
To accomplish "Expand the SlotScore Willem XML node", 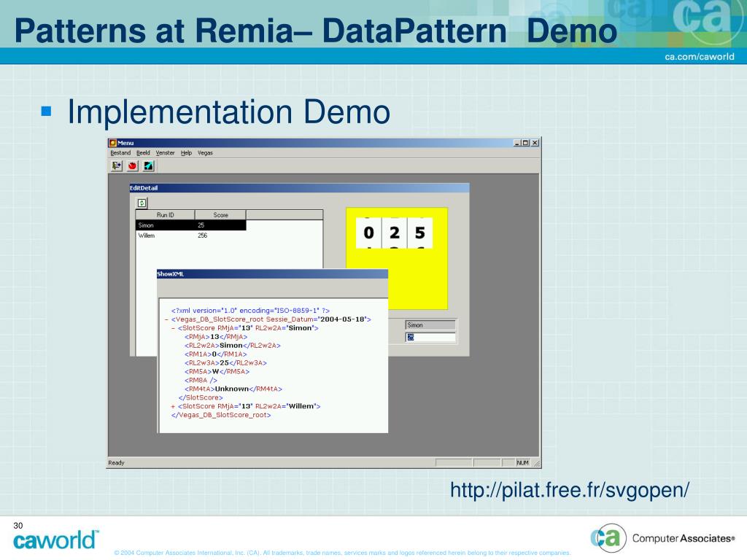I will [x=174, y=406].
